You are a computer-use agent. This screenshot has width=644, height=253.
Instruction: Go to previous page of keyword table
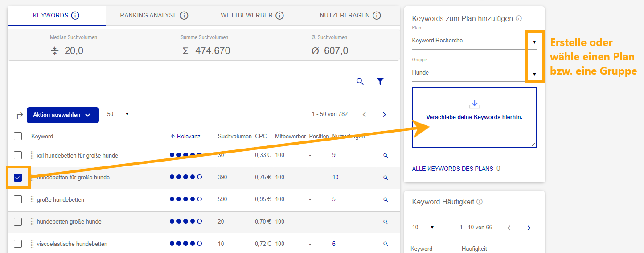click(x=364, y=115)
